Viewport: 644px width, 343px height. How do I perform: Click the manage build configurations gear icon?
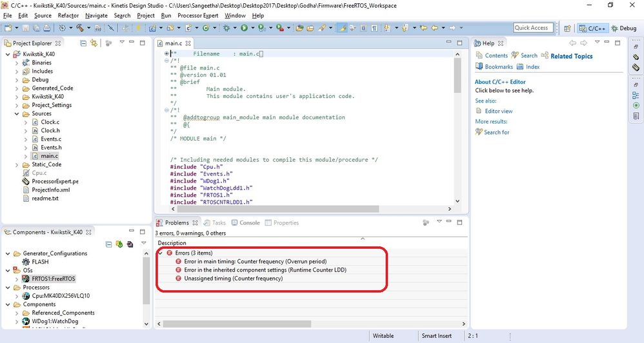(62, 28)
